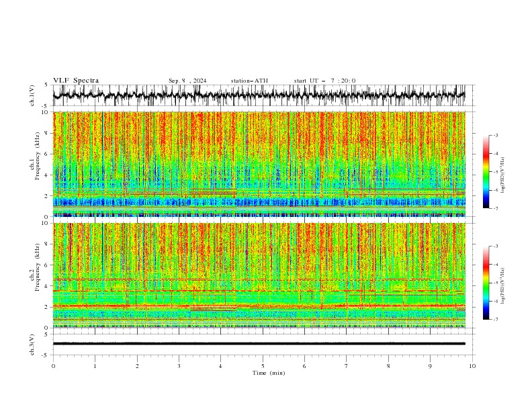The height and width of the screenshot is (411, 532).
Task: Select the "start UT = 7 :20: 0" text
Action: coord(324,81)
